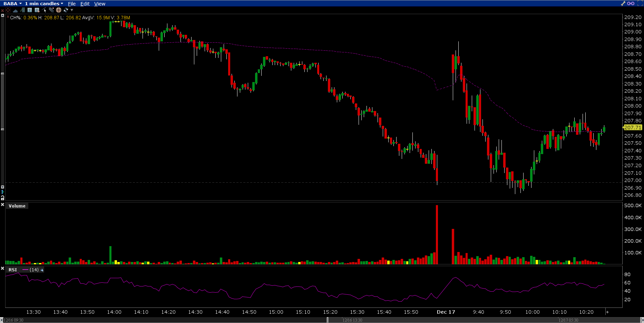This screenshot has height=323, width=644.
Task: Open the View menu
Action: (100, 4)
